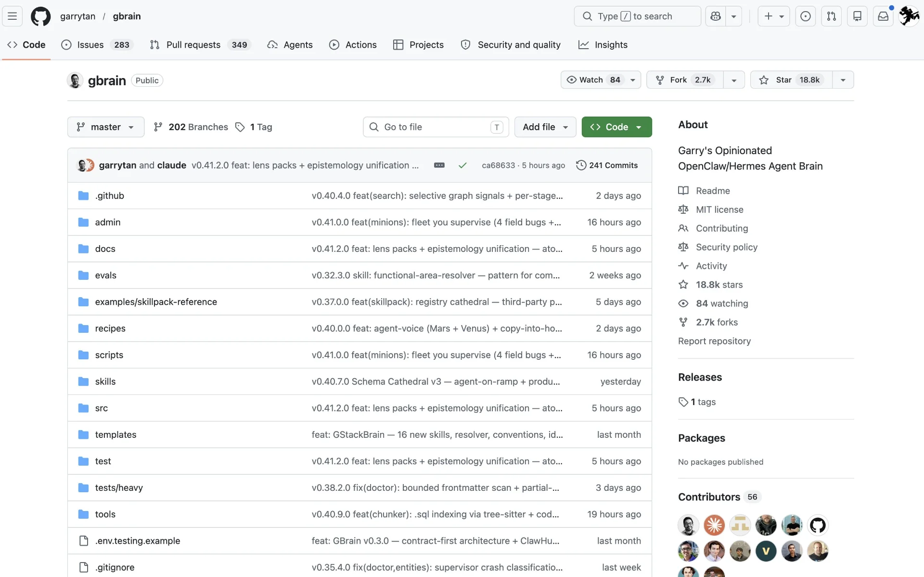Viewport: 924px width, 577px height.
Task: Open the global navigation hamburger menu
Action: [13, 16]
